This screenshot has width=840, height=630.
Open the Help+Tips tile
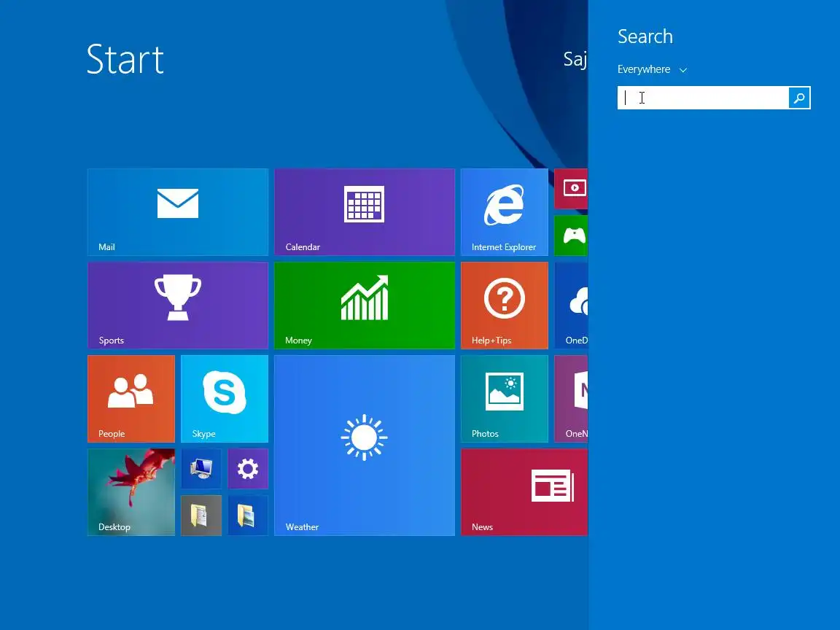pyautogui.click(x=504, y=306)
